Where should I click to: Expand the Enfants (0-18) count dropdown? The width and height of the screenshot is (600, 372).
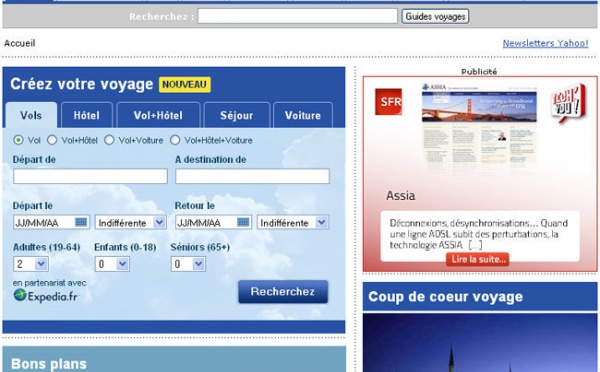point(112,264)
